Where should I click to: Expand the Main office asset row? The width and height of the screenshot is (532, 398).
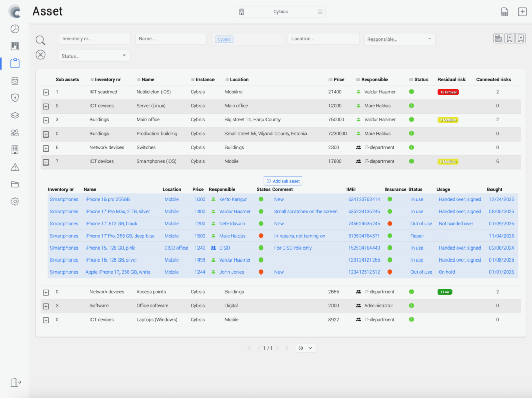point(46,120)
